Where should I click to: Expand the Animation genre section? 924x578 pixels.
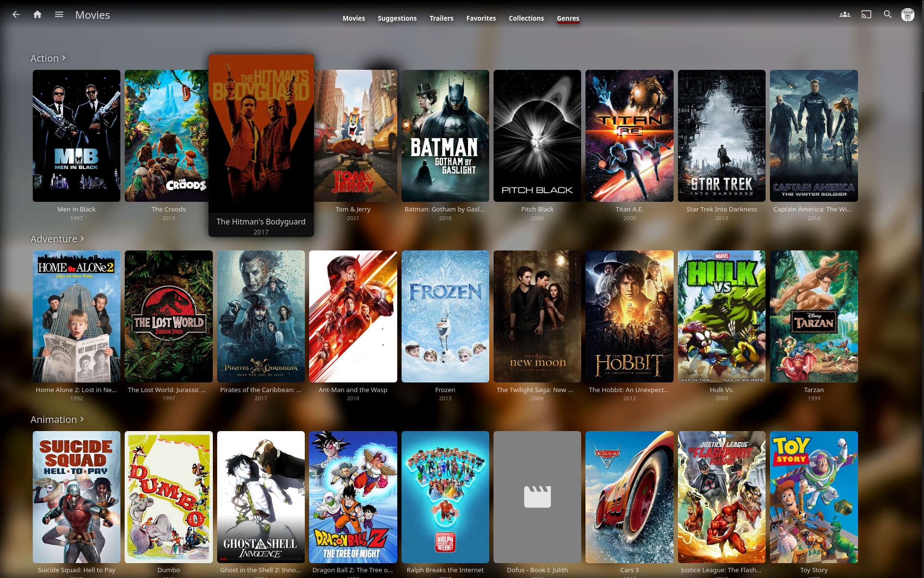[57, 420]
